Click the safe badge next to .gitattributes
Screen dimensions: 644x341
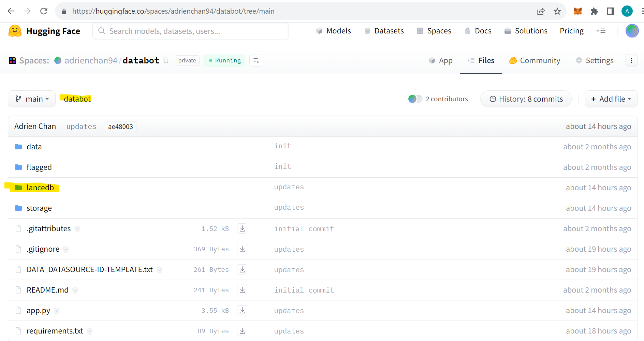click(x=77, y=229)
